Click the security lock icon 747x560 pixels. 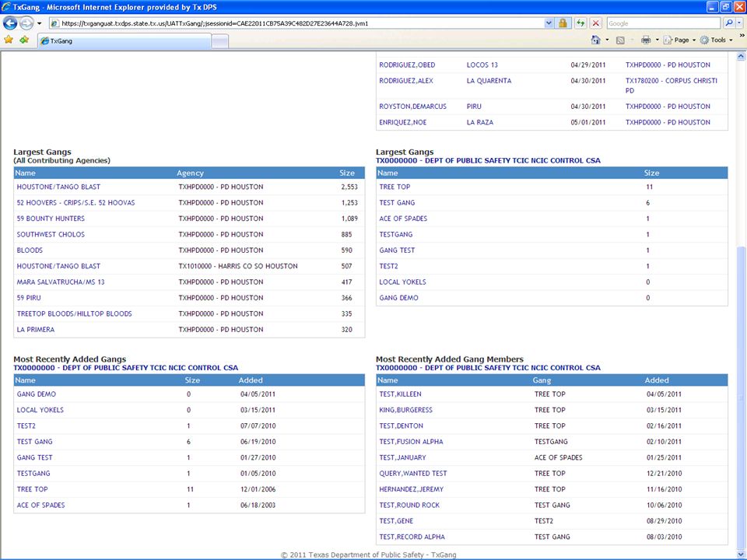click(563, 23)
